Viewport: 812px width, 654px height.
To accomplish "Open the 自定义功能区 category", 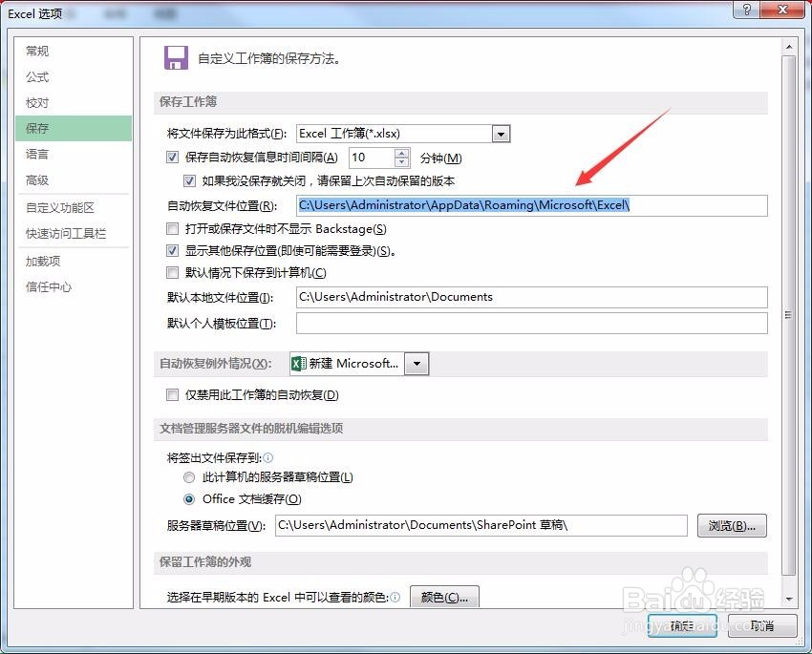I will pos(73,207).
